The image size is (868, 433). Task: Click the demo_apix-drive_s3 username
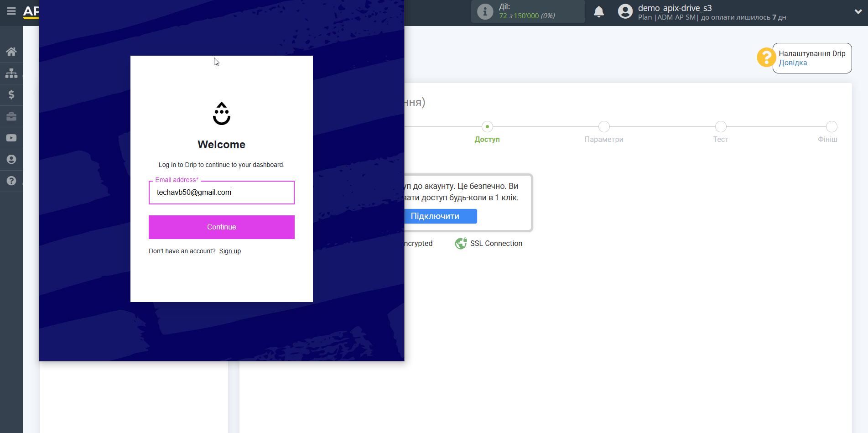coord(675,8)
